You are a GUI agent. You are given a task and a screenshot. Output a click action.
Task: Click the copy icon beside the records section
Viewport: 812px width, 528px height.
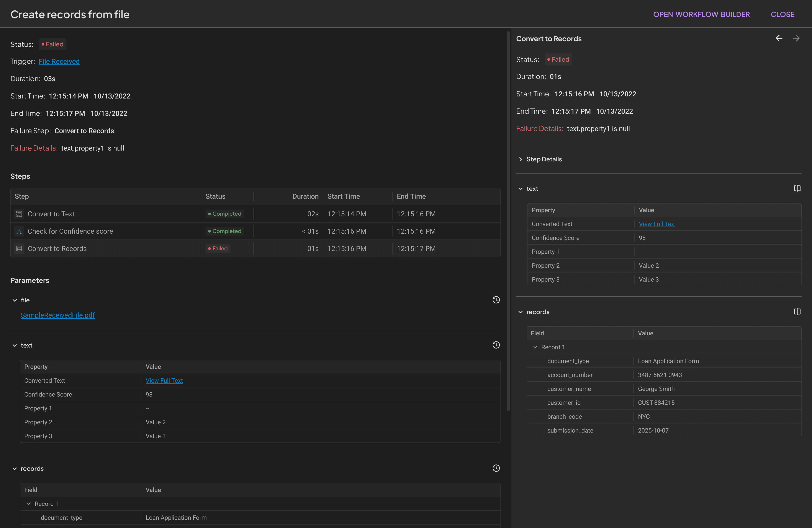tap(797, 311)
